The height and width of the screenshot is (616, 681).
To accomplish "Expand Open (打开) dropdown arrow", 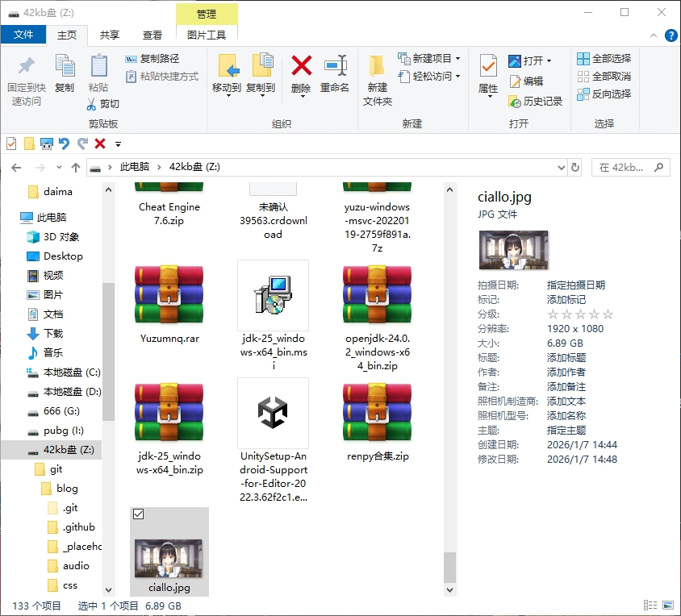I will (549, 60).
